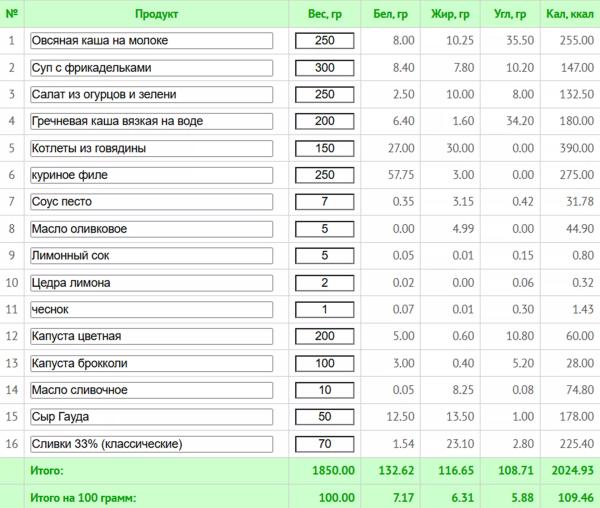Click the weight field of 'Масло сливочное'
This screenshot has height=508, width=600.
tap(325, 390)
